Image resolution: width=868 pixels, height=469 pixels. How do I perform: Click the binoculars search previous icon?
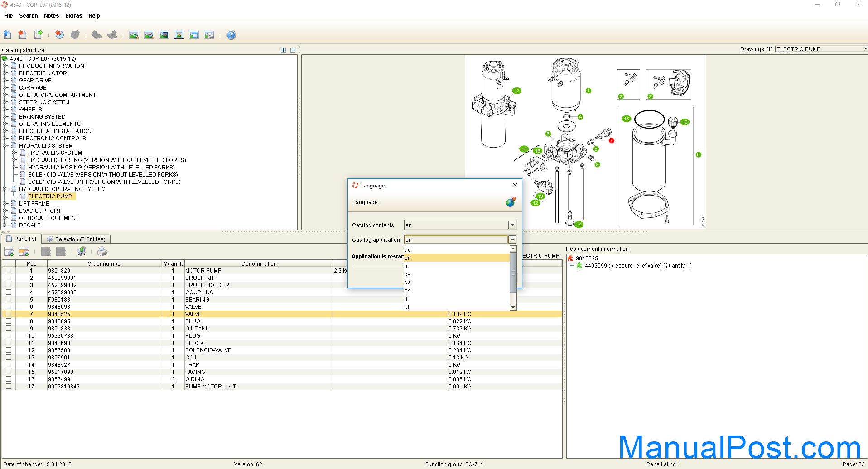click(96, 34)
